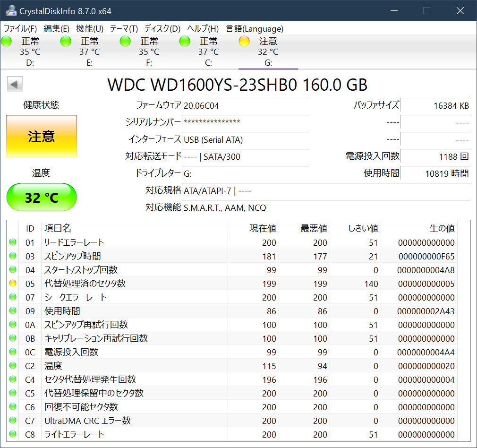Click the 生の値 column header
Image resolution: width=477 pixels, height=448 pixels.
tap(442, 229)
